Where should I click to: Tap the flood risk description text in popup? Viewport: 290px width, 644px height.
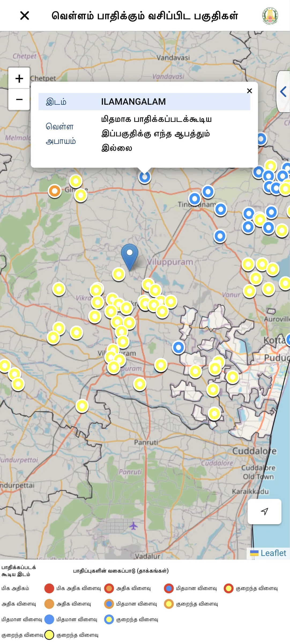coord(157,134)
